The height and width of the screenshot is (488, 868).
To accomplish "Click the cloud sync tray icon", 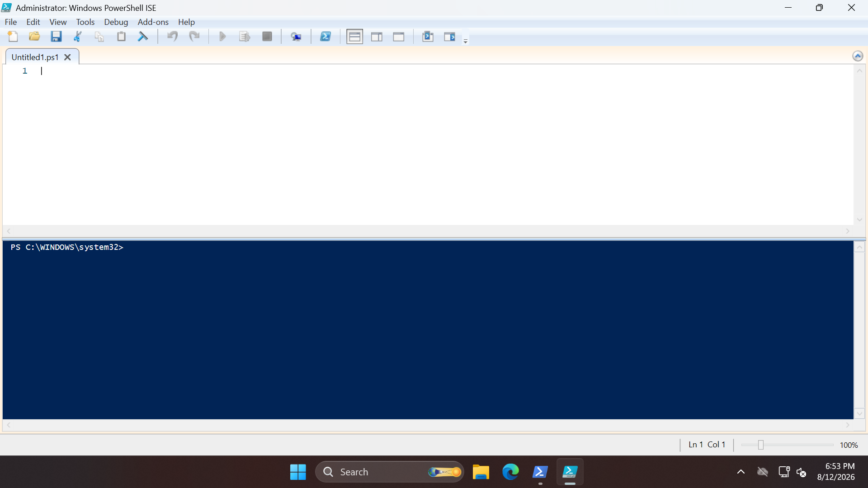I will 763,472.
